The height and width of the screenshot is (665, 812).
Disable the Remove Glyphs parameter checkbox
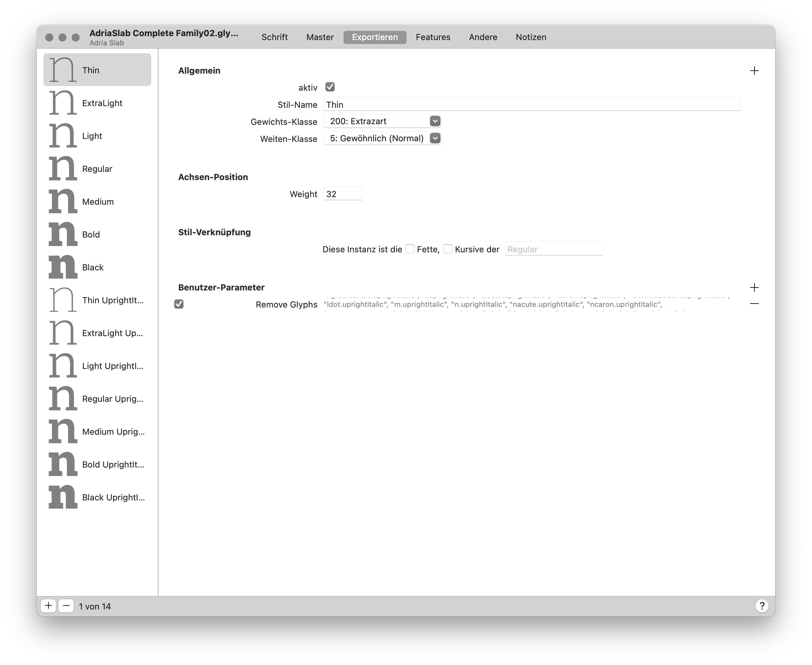pyautogui.click(x=179, y=304)
